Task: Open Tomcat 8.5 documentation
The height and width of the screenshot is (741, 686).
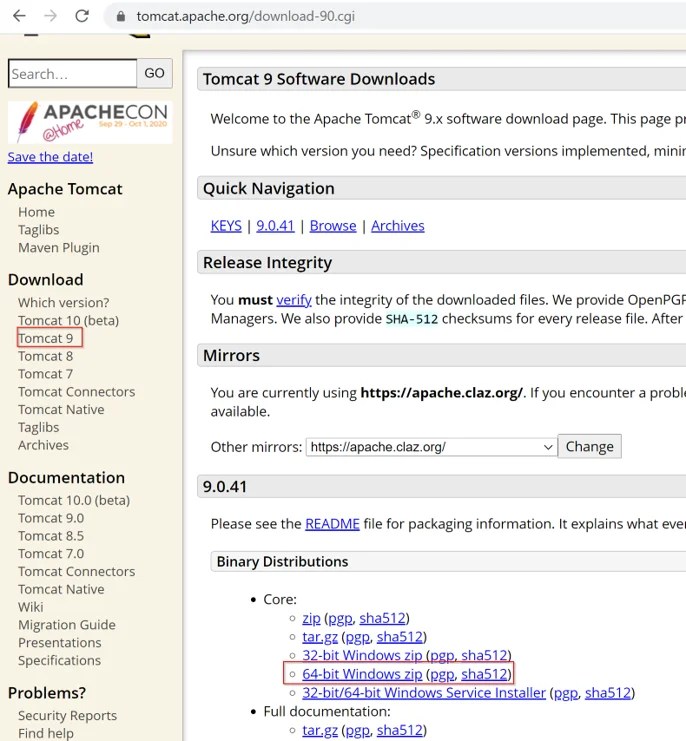Action: click(51, 536)
